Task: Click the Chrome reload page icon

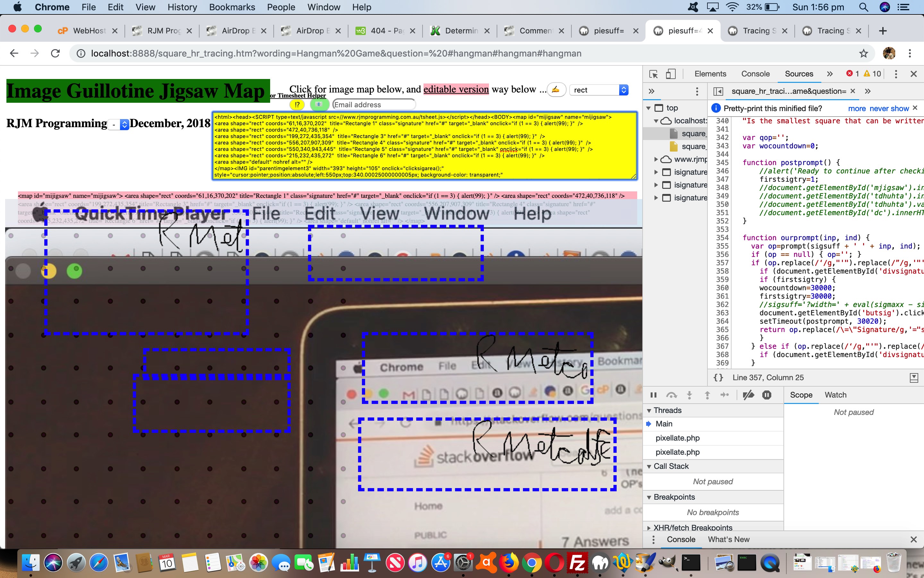Action: point(56,54)
